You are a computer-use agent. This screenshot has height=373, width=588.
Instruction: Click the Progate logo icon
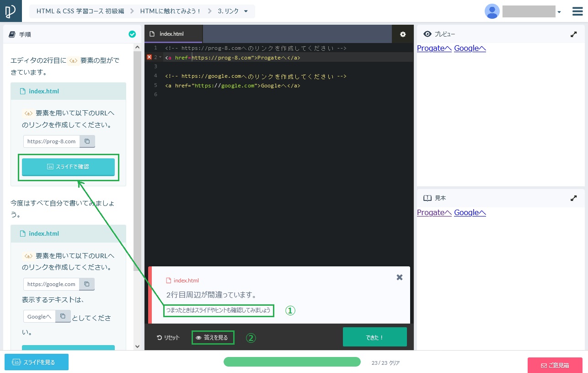click(11, 11)
